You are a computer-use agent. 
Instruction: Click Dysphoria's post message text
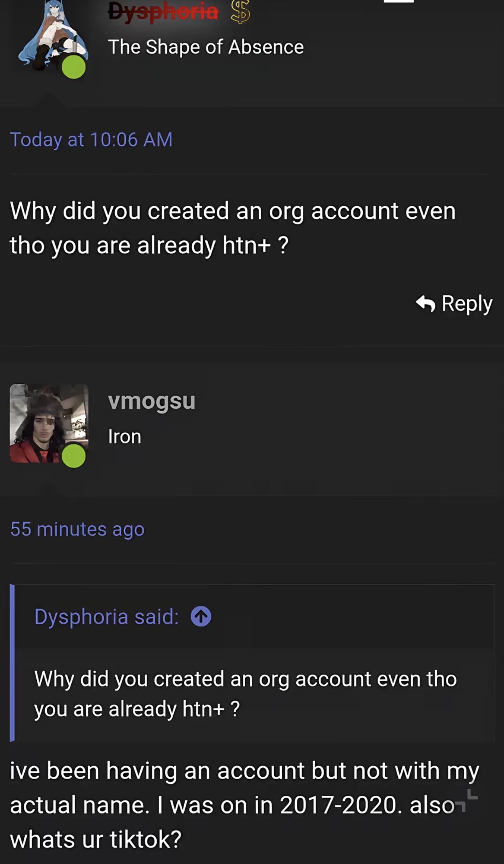[233, 228]
